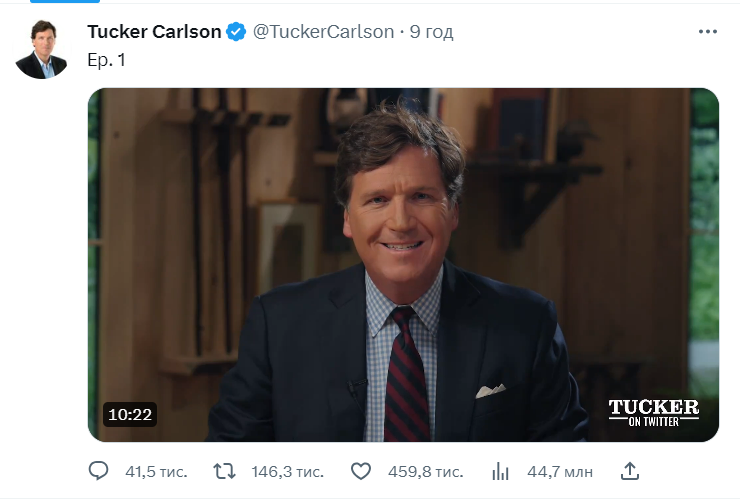This screenshot has width=741, height=502.
Task: Open the tweet via '9 год' timestamp
Action: 431,32
